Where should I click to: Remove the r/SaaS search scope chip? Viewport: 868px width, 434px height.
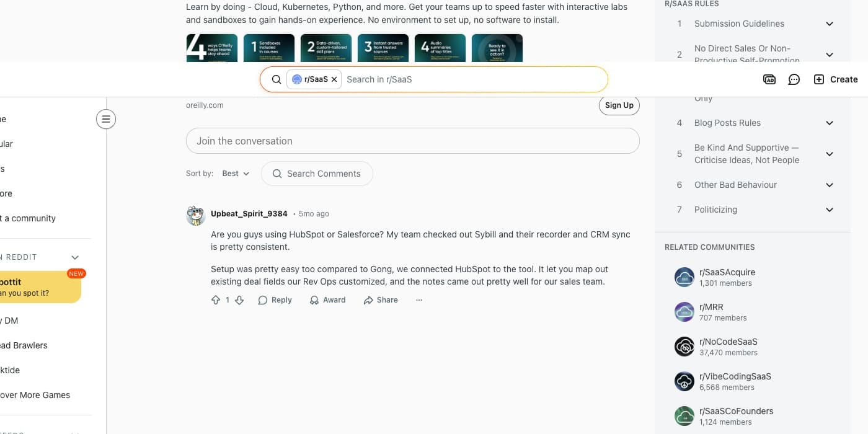coord(334,79)
